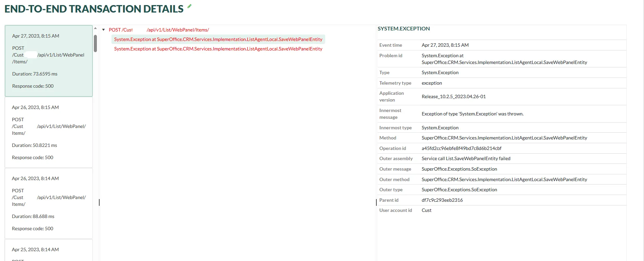Select the Apr 26, 2023, 8:14 AM transaction card
The width and height of the screenshot is (644, 261).
click(49, 203)
